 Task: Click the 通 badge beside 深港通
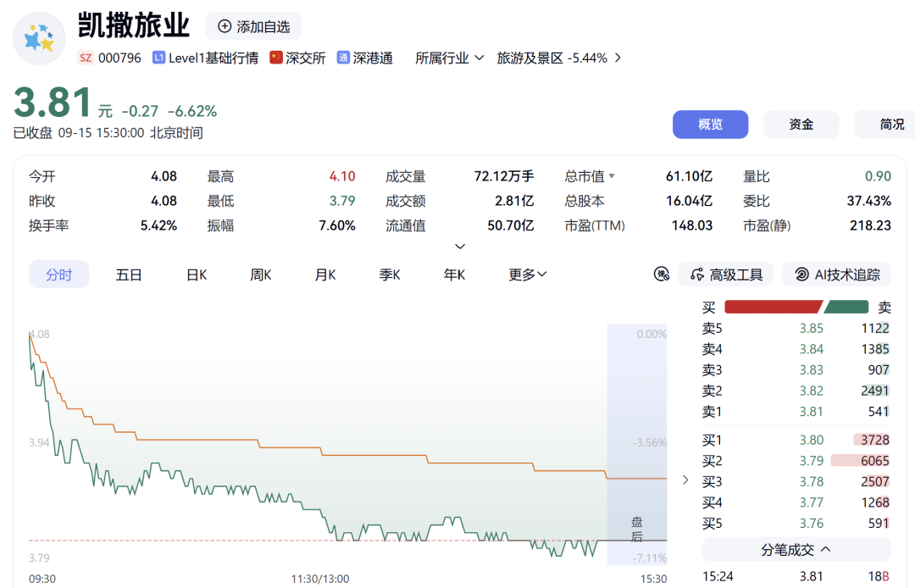[343, 58]
